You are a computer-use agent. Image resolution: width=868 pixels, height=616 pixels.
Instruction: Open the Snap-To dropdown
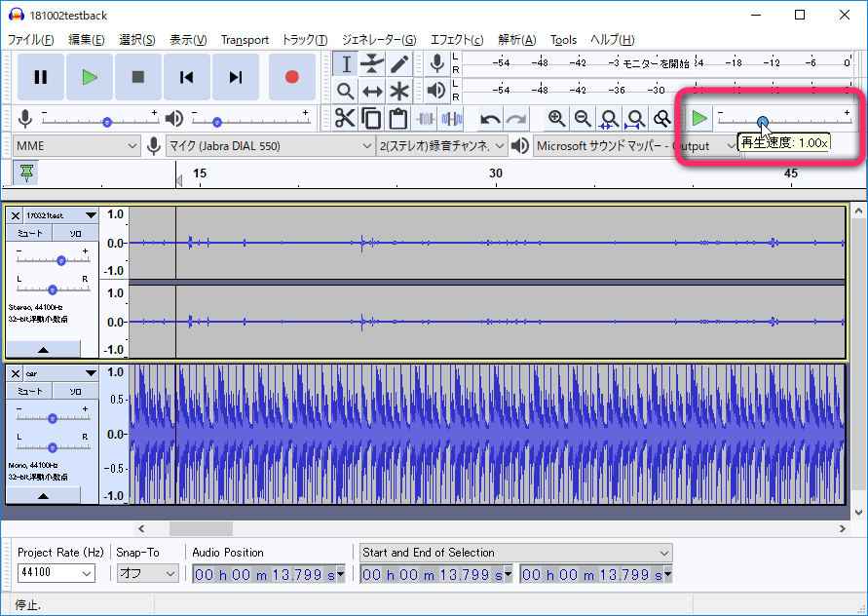click(147, 573)
